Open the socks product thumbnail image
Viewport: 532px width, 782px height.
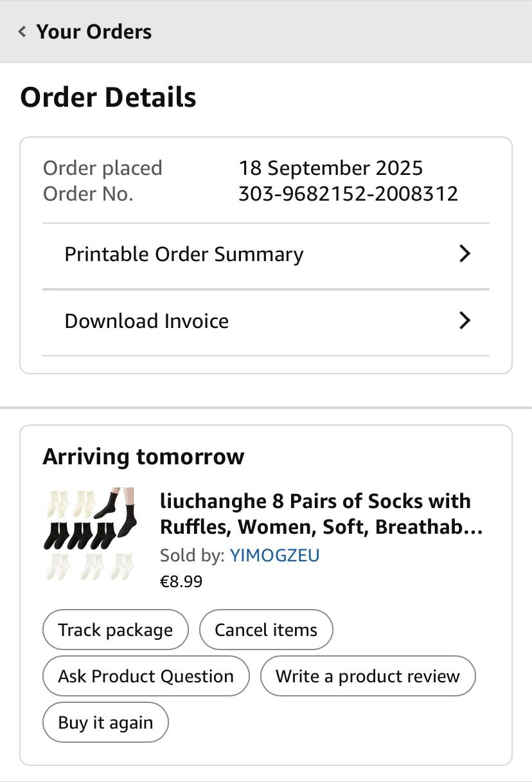pyautogui.click(x=90, y=534)
